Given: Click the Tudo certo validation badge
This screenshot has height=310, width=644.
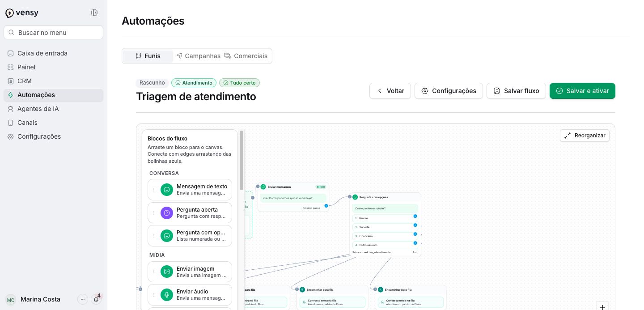Looking at the screenshot, I should point(239,83).
